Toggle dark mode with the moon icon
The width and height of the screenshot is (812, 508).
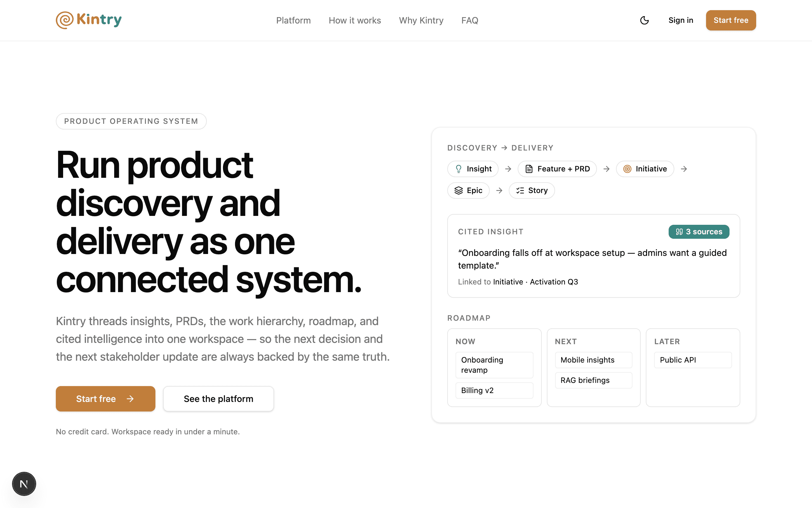[x=644, y=20]
